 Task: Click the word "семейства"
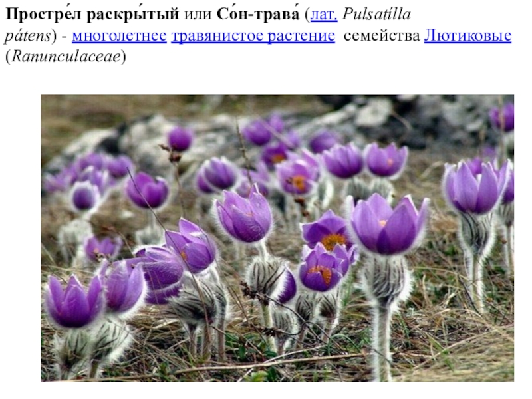click(382, 36)
